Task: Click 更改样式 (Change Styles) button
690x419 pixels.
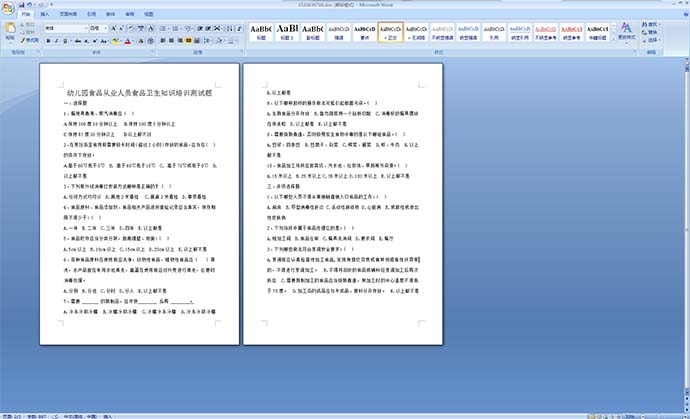Action: click(626, 36)
